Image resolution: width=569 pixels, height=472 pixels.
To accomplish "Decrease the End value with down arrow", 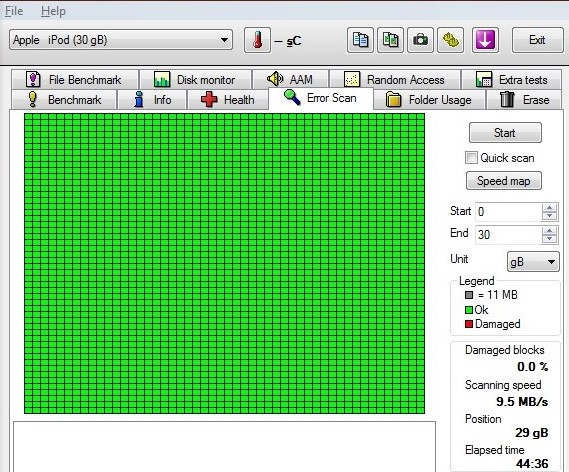I will 549,239.
